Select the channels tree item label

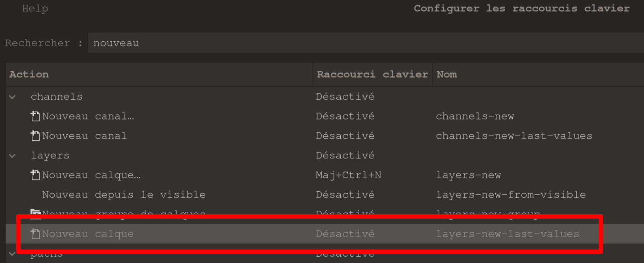pos(56,97)
